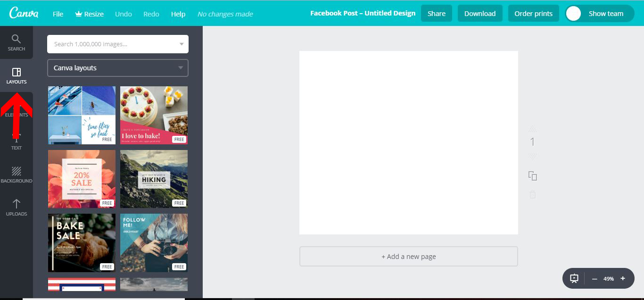644x300 pixels.
Task: Click the Order prints button
Action: pos(533,13)
